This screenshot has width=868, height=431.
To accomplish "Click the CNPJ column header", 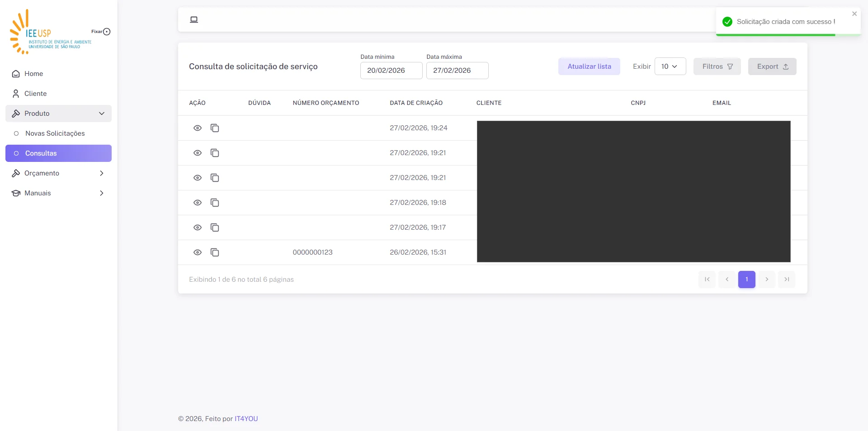I will 638,103.
